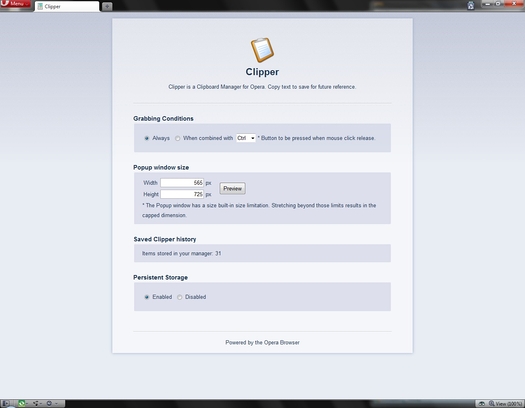Click the 'Popup window size' heading

(161, 167)
